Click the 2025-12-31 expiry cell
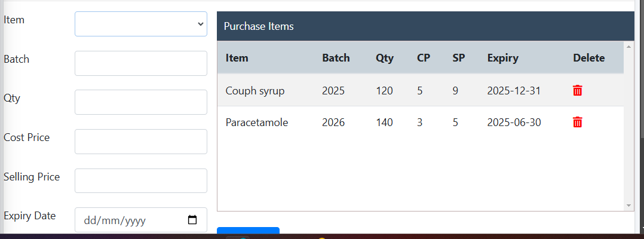644x239 pixels. (513, 91)
